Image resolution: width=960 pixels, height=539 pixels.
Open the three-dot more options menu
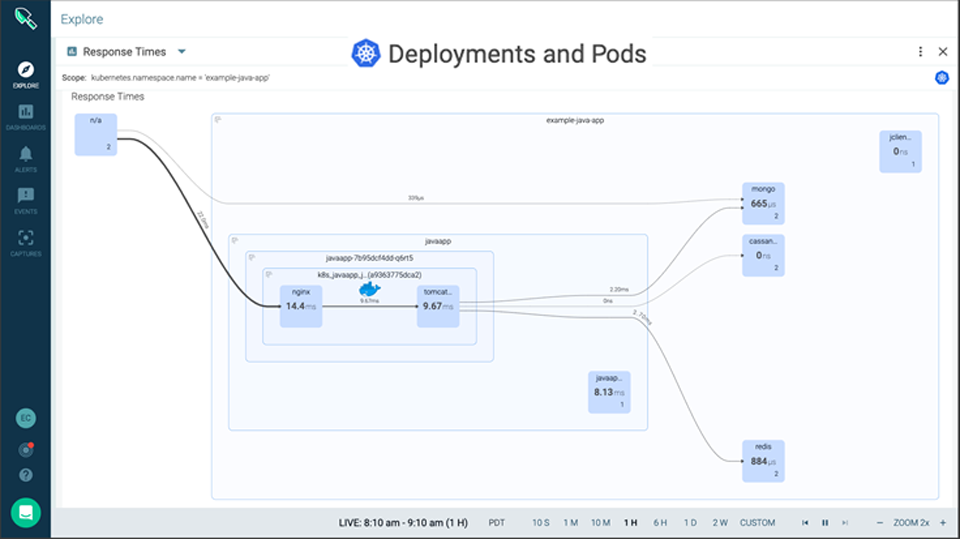coord(920,51)
